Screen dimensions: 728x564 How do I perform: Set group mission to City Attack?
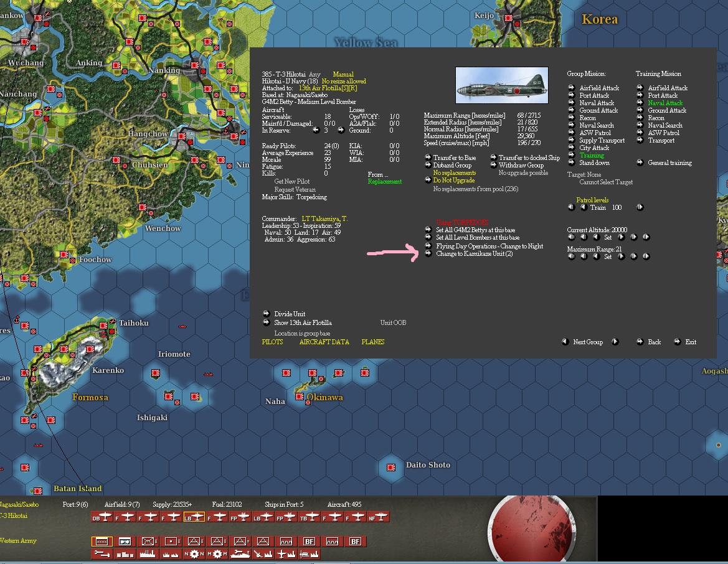(572, 147)
